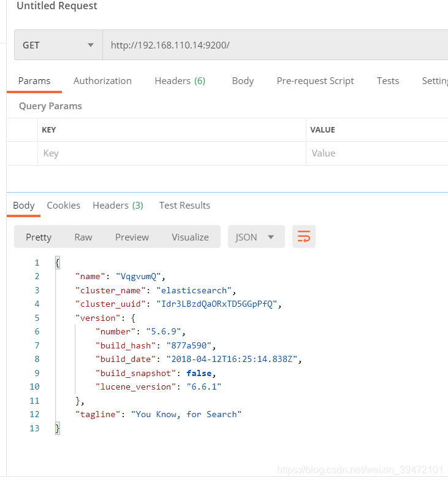Open the response Headers (3) tab
Screen dimensions: 448x481
point(118,206)
